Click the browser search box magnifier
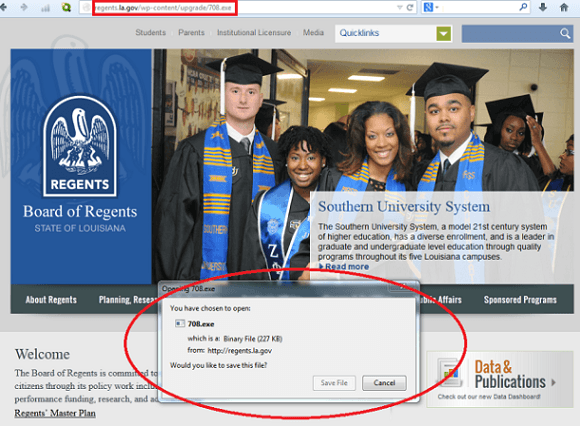The width and height of the screenshot is (580, 426). 523,7
